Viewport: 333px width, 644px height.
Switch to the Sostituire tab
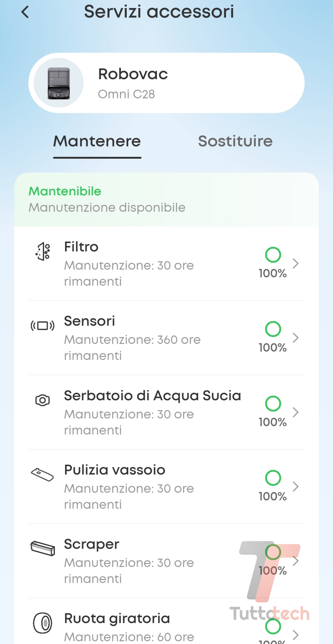point(235,142)
